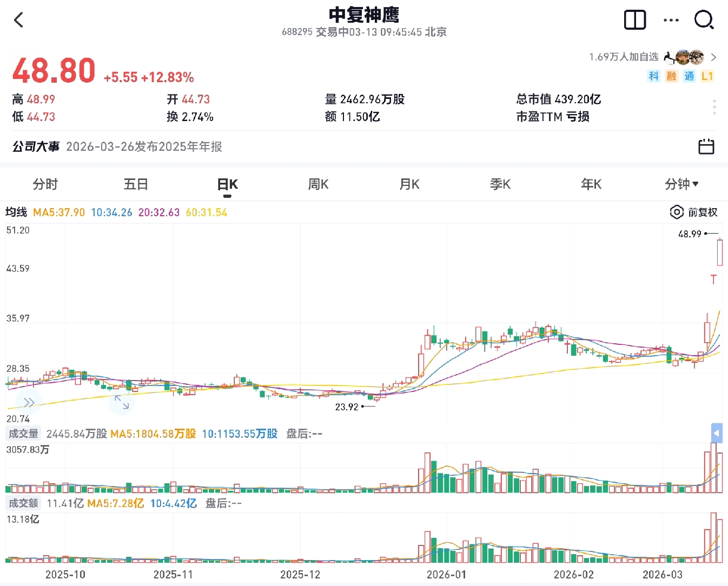This screenshot has height=586, width=728.
Task: Open the 前复权 chart settings gear
Action: click(676, 212)
